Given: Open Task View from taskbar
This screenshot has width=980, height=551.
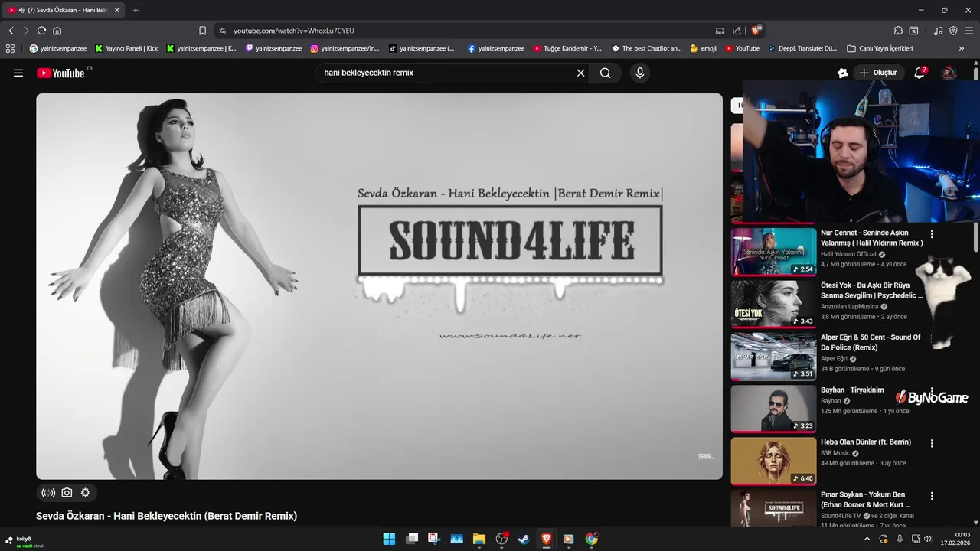Looking at the screenshot, I should [412, 539].
